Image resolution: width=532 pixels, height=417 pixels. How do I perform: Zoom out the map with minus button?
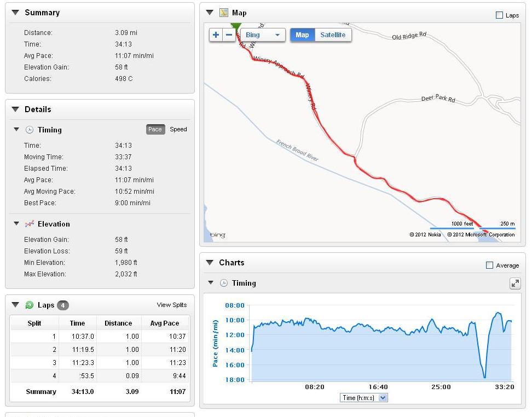(229, 35)
